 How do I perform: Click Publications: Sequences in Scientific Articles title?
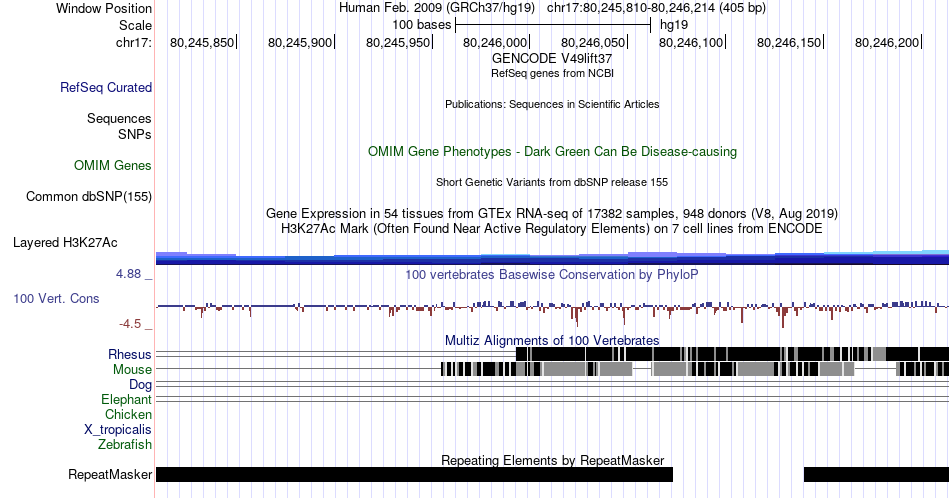click(552, 104)
